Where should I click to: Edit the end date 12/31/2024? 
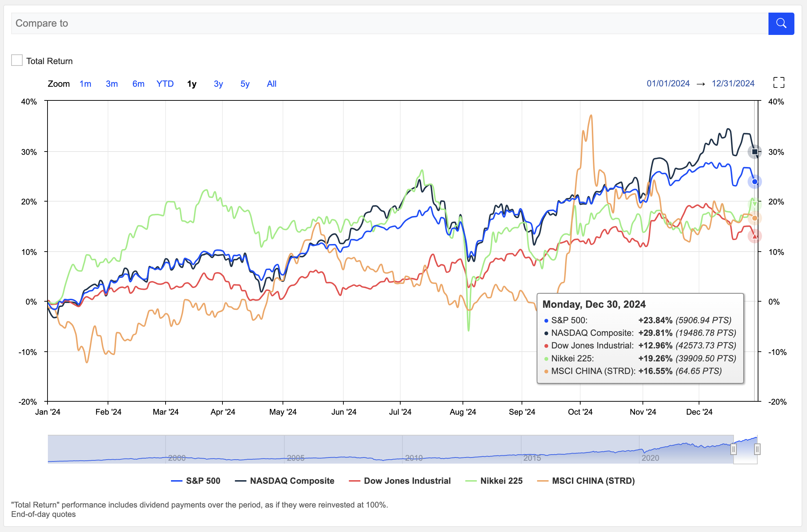(733, 84)
